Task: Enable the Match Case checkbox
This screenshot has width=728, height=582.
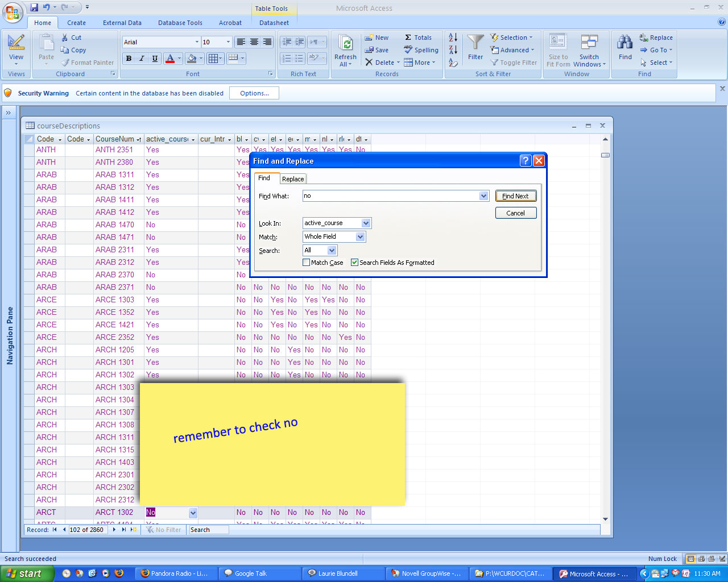Action: 307,263
